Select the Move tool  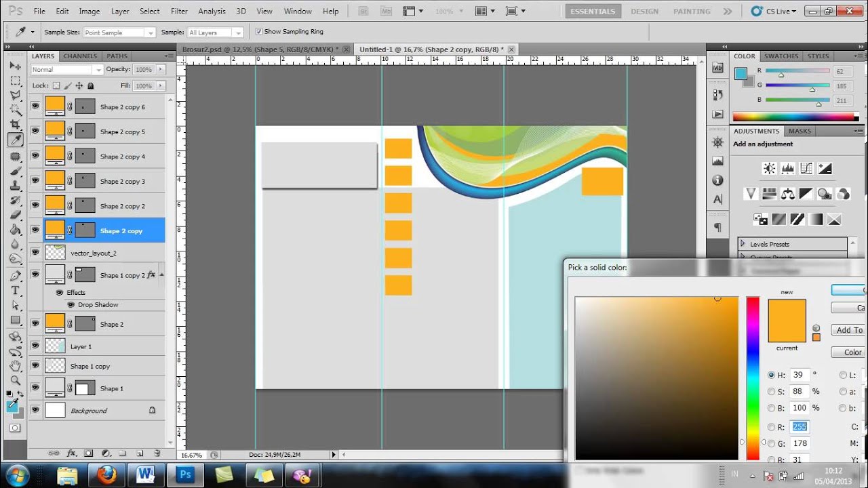[x=16, y=66]
